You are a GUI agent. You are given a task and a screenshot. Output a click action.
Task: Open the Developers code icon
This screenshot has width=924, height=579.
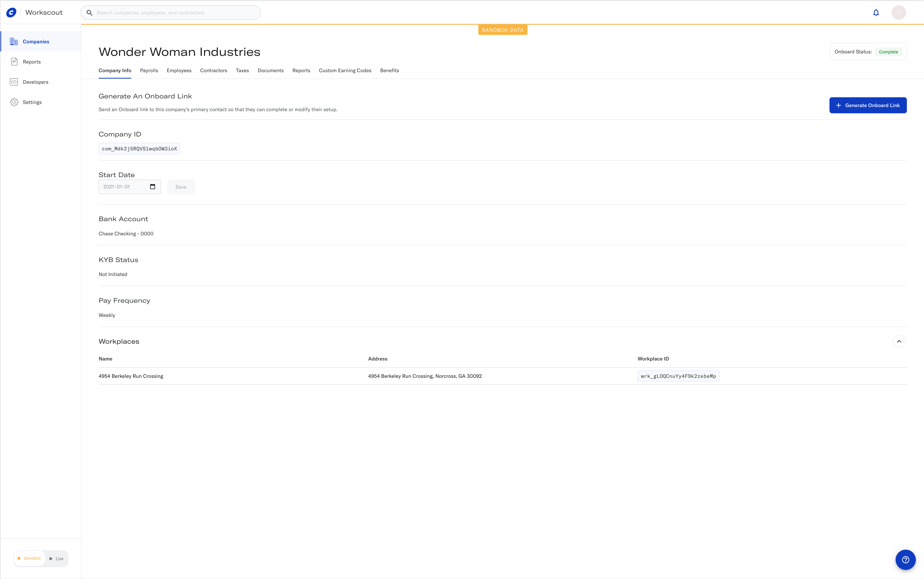pyautogui.click(x=14, y=82)
